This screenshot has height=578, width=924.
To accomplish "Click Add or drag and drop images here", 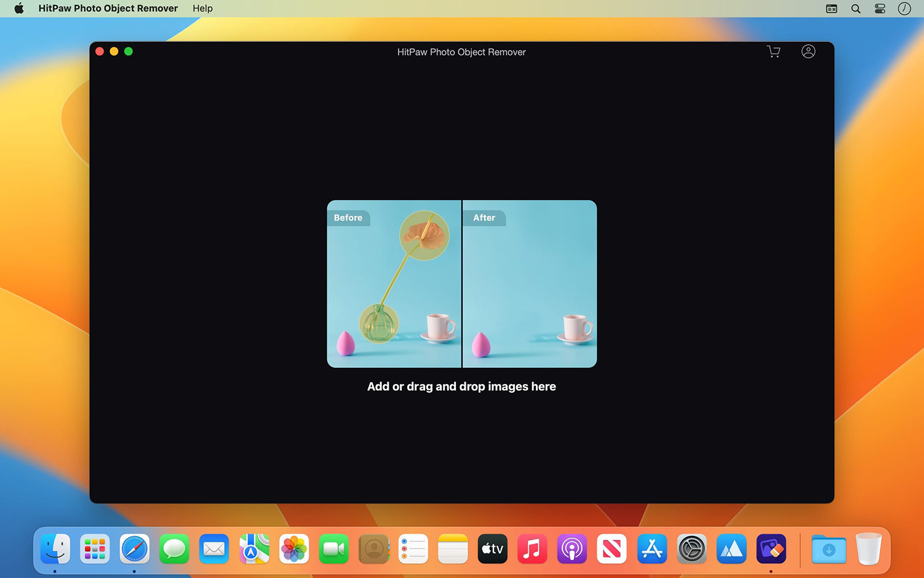I will pos(461,386).
